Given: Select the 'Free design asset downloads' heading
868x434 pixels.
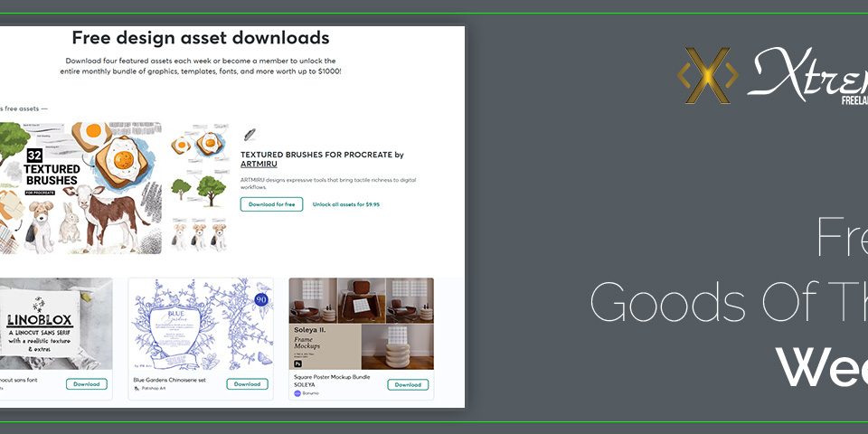Looking at the screenshot, I should point(201,38).
